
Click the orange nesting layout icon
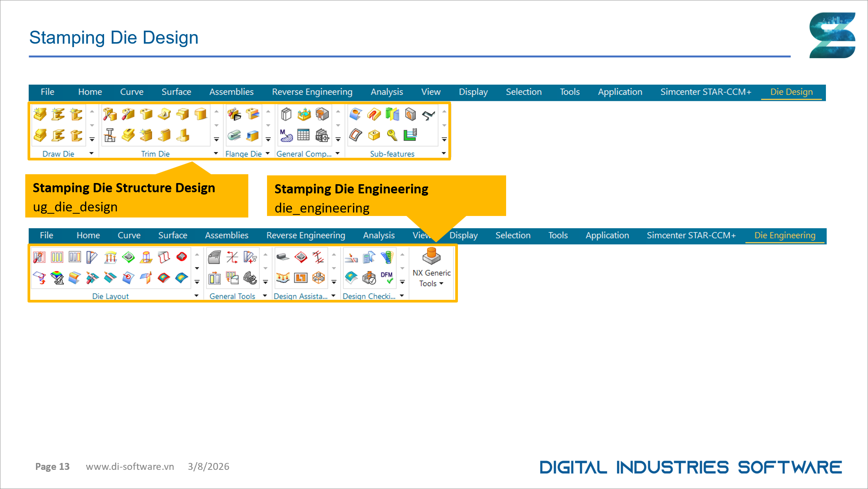(x=301, y=278)
